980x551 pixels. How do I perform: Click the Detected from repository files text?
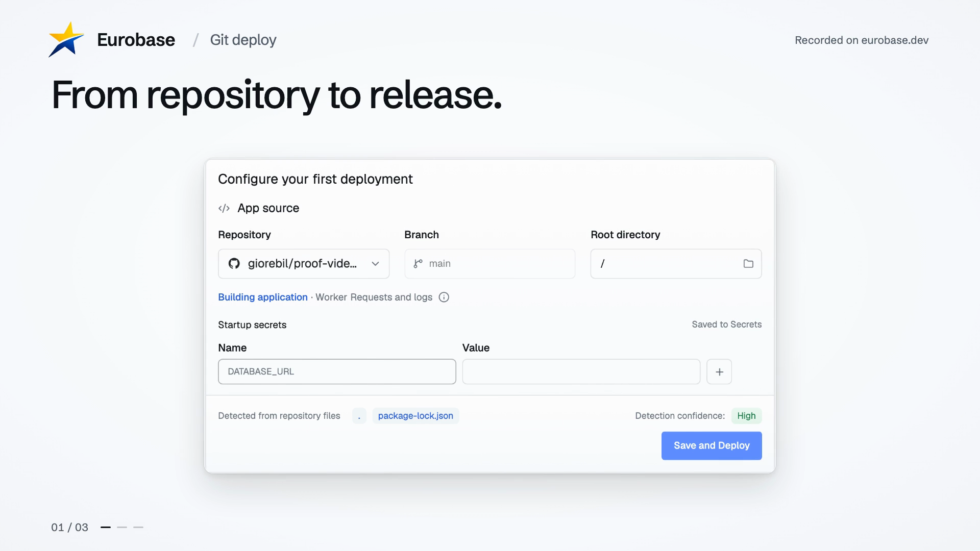tap(279, 416)
